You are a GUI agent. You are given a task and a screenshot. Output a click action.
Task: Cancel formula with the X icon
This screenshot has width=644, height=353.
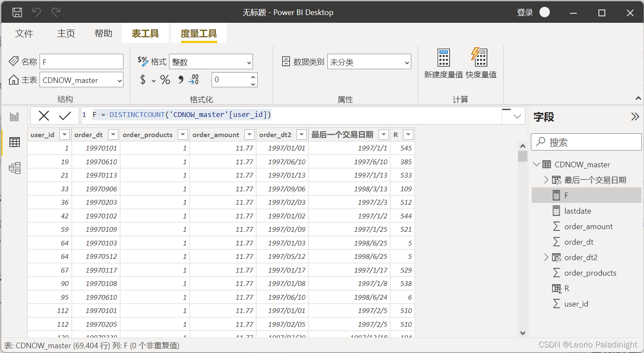[44, 116]
